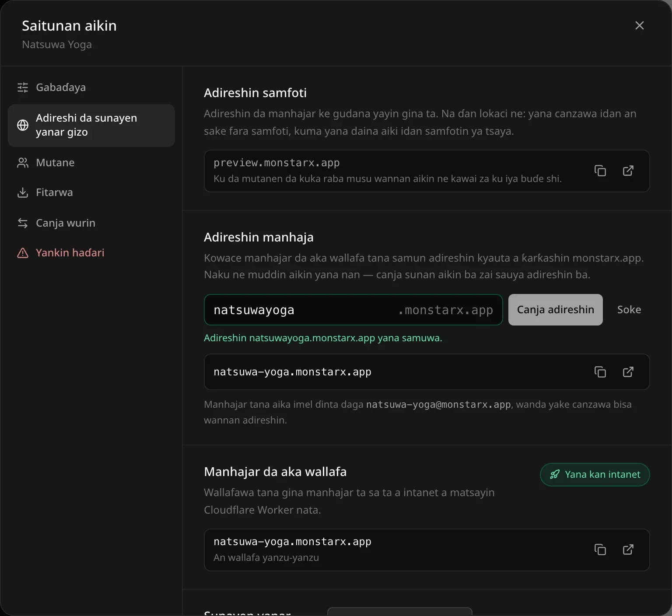Copy the preview.monstarx.app address
This screenshot has height=616, width=672.
600,171
